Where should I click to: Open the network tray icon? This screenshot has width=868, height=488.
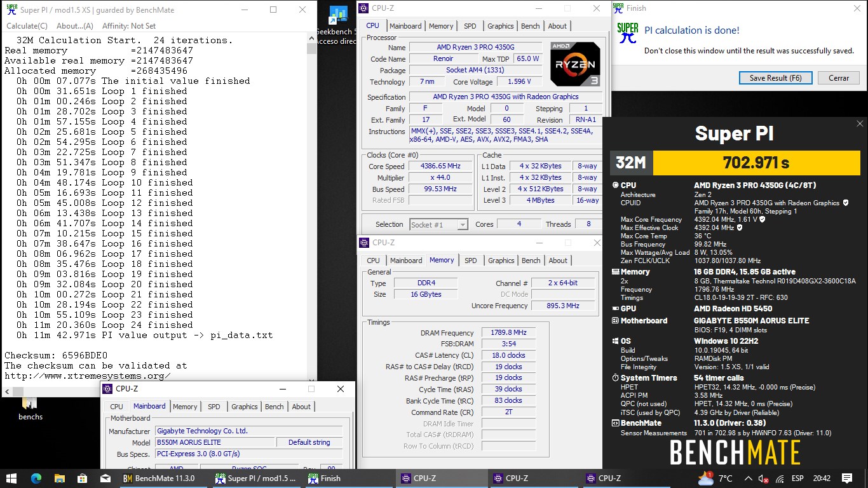[779, 478]
